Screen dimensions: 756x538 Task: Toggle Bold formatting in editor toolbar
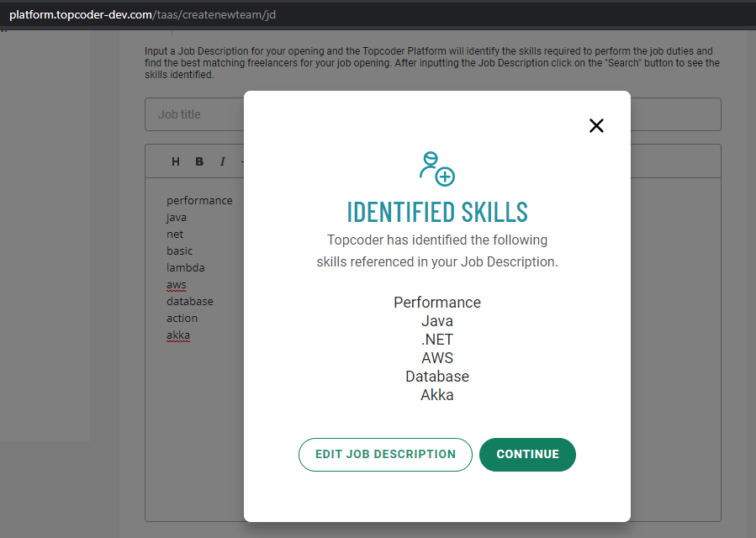(199, 161)
